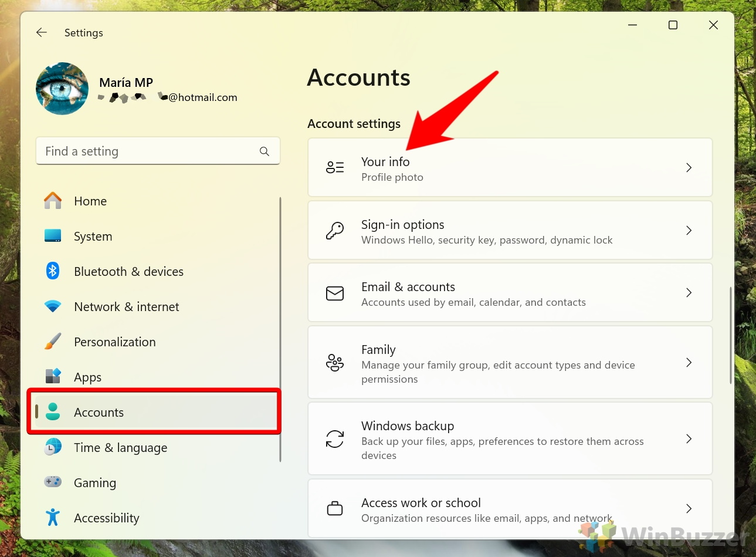Click the Sign-in options key icon

(x=335, y=230)
